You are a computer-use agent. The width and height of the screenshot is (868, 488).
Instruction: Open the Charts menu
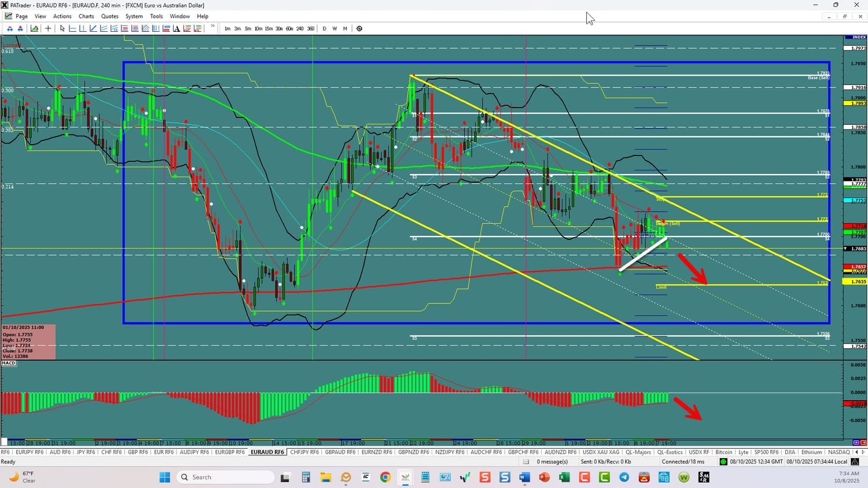[86, 16]
